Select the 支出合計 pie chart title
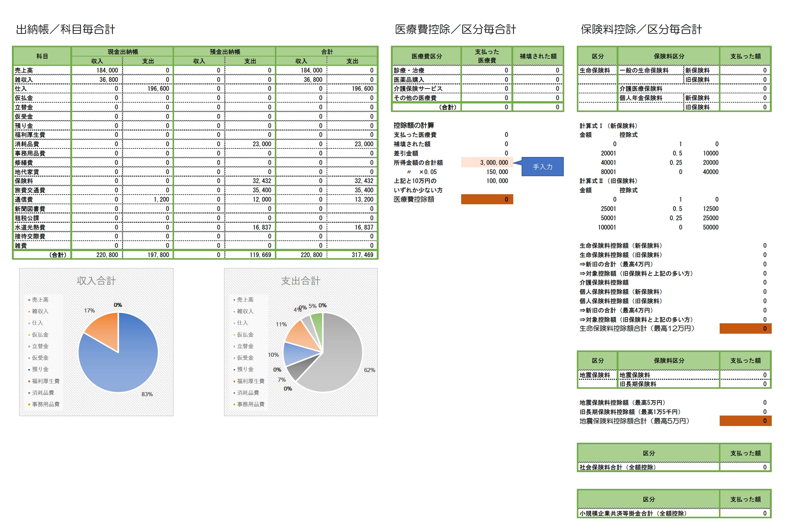This screenshot has height=532, width=787. tap(301, 281)
